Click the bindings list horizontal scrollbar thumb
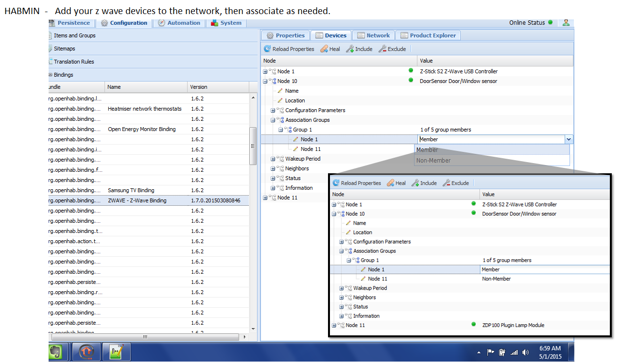The image size is (622, 364). (x=144, y=337)
